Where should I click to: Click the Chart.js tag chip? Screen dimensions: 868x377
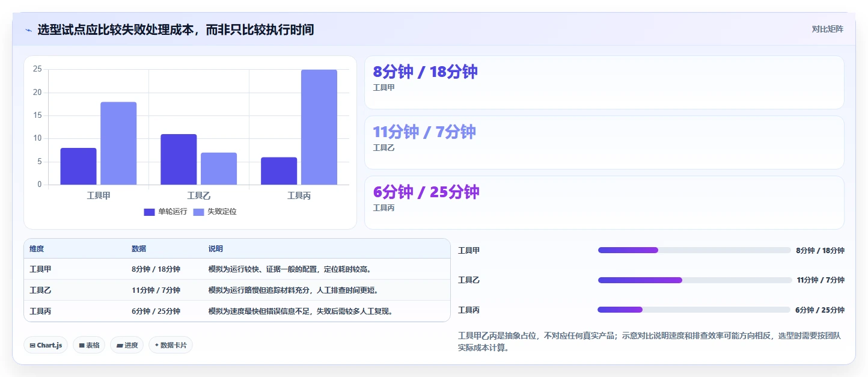click(46, 345)
